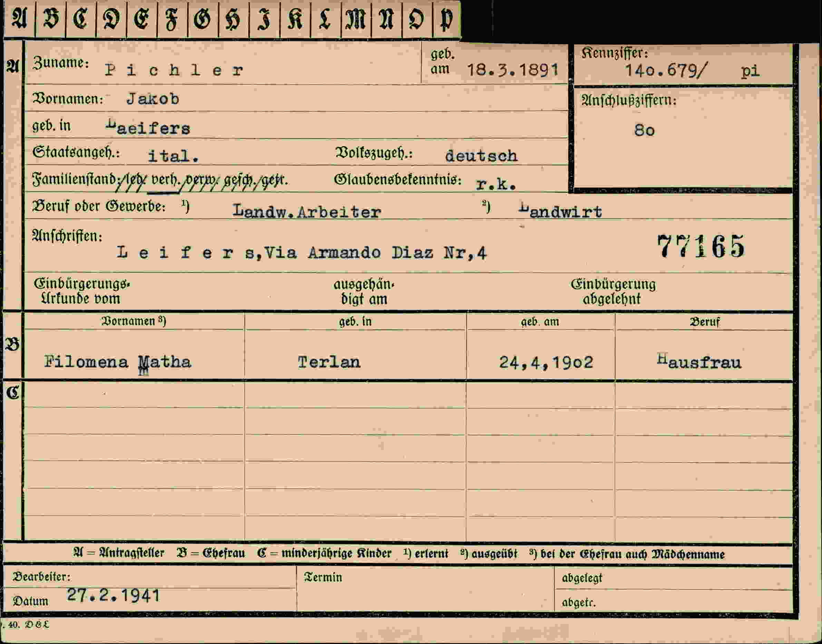Click the footnote 'bei der Ehefrau auch Mädchenname'
This screenshot has height=644, width=822.
pos(632,554)
